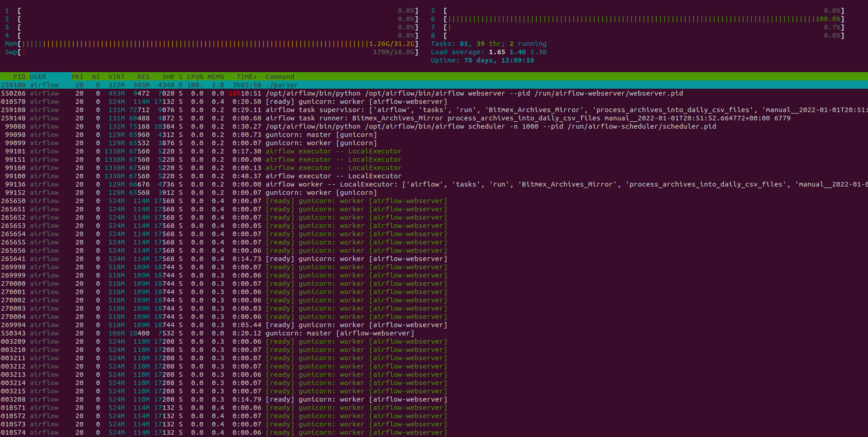Click the CPU 7 meter at 0.7%
Image resolution: width=868 pixels, height=437 pixels.
pos(637,27)
